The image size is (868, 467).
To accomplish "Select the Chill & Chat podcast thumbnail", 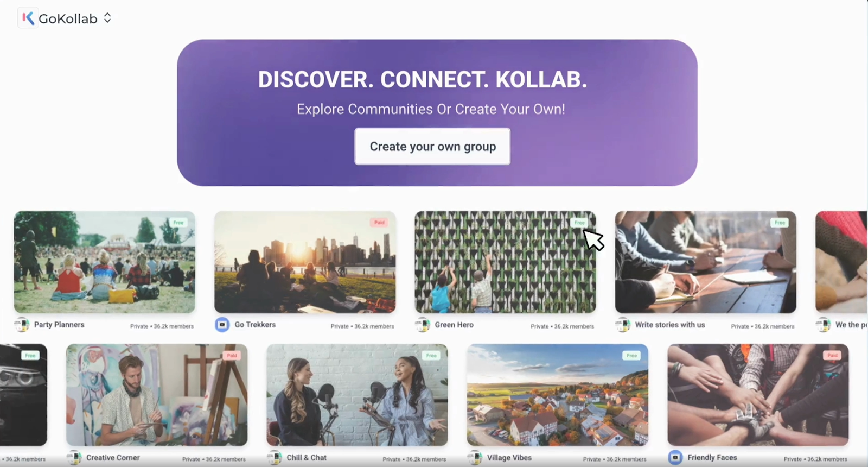I will point(357,395).
